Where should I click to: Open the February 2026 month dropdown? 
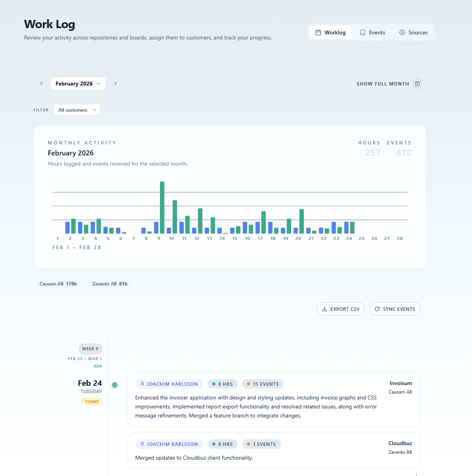tap(78, 84)
